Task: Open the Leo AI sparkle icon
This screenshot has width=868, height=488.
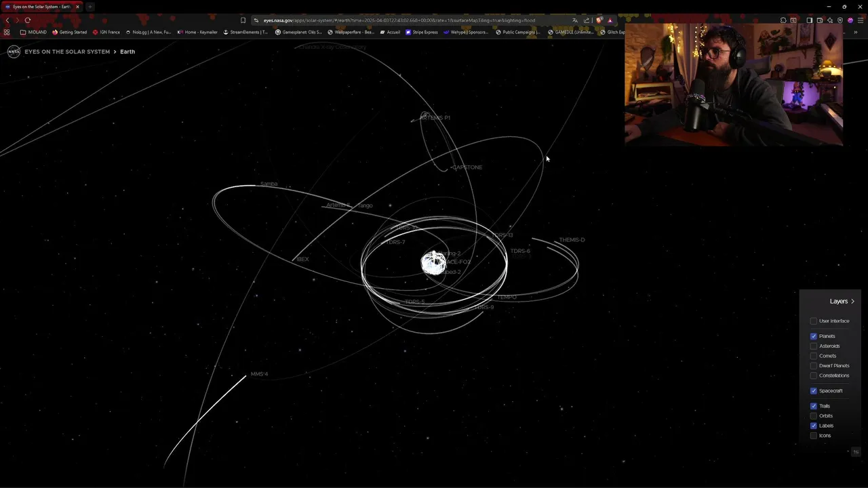Action: (830, 20)
